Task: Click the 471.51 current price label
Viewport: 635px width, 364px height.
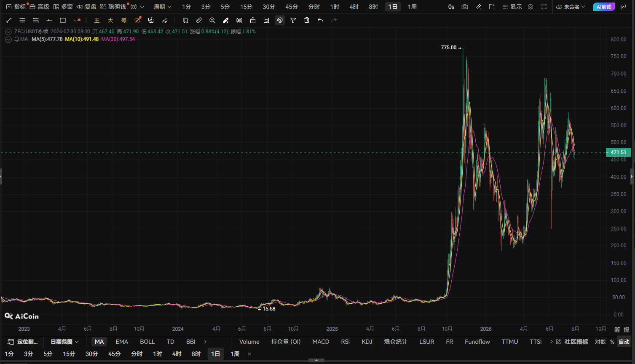Action: tap(618, 153)
